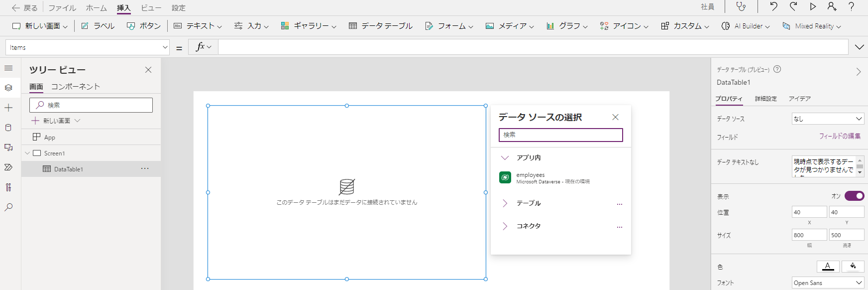The width and height of the screenshot is (868, 290).
Task: Open the Mixed Reality dropdown
Action: (x=812, y=26)
